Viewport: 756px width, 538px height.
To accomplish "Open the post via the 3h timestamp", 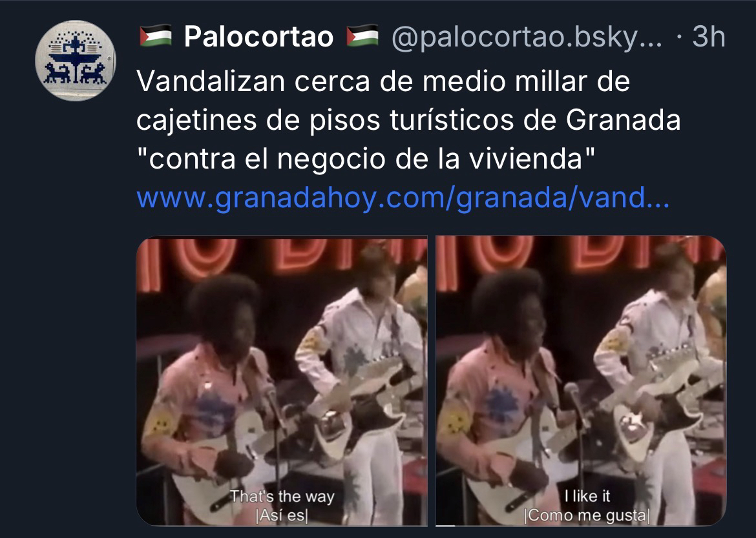I will click(708, 37).
